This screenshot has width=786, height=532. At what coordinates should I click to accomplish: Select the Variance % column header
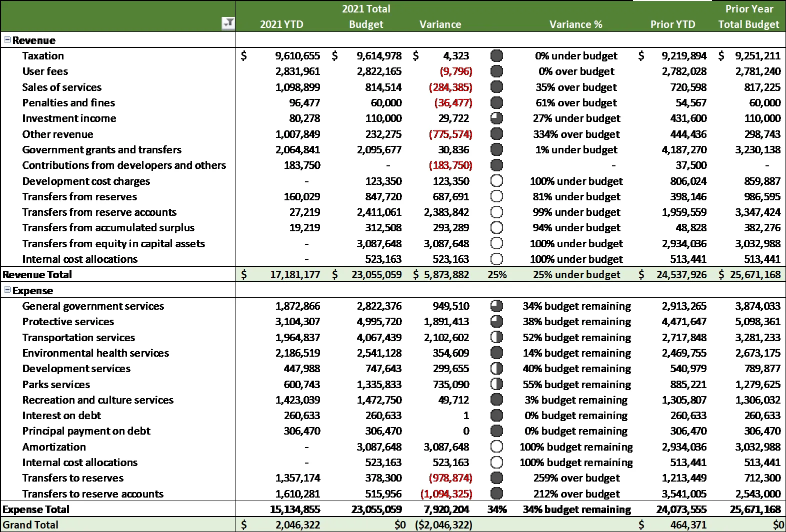pos(575,24)
